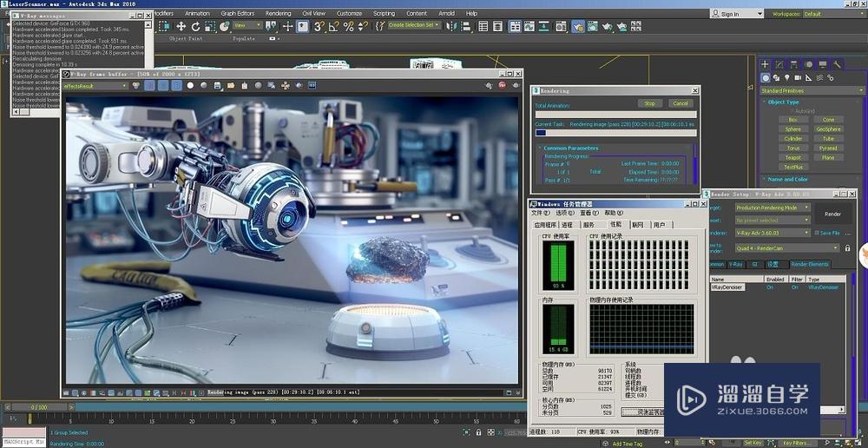Viewport: 868px width, 448px height.
Task: Toggle VRayDenoiser Enabled state
Action: tap(769, 287)
